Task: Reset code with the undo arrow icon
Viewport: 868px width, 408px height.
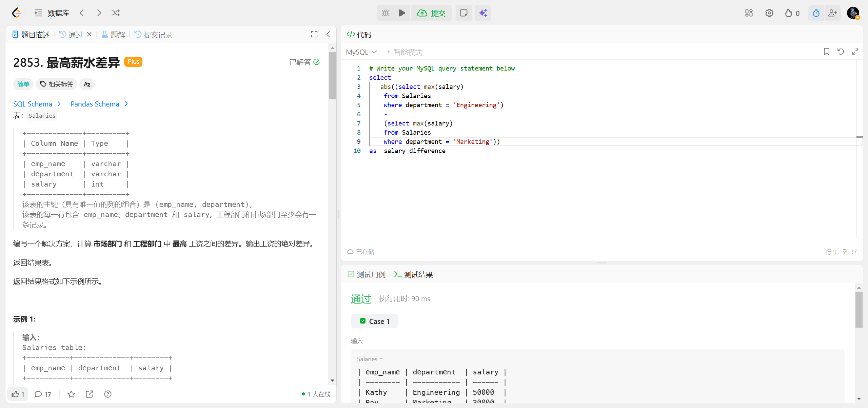Action: 841,52
